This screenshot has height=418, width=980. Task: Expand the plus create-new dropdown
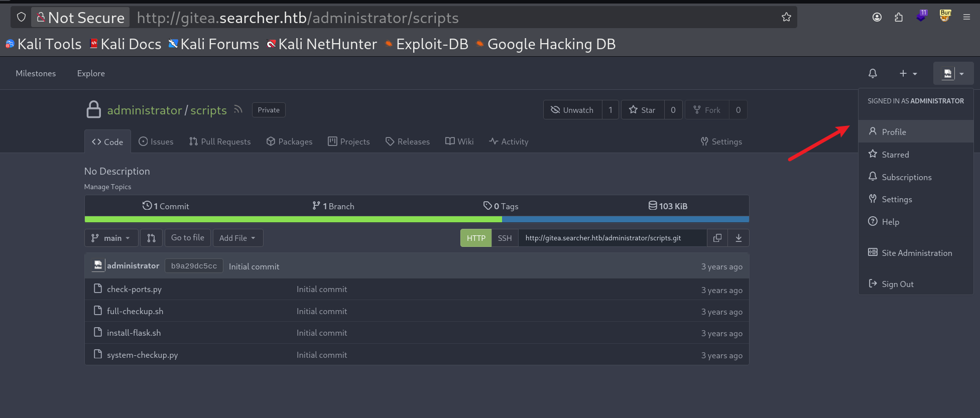[908, 73]
